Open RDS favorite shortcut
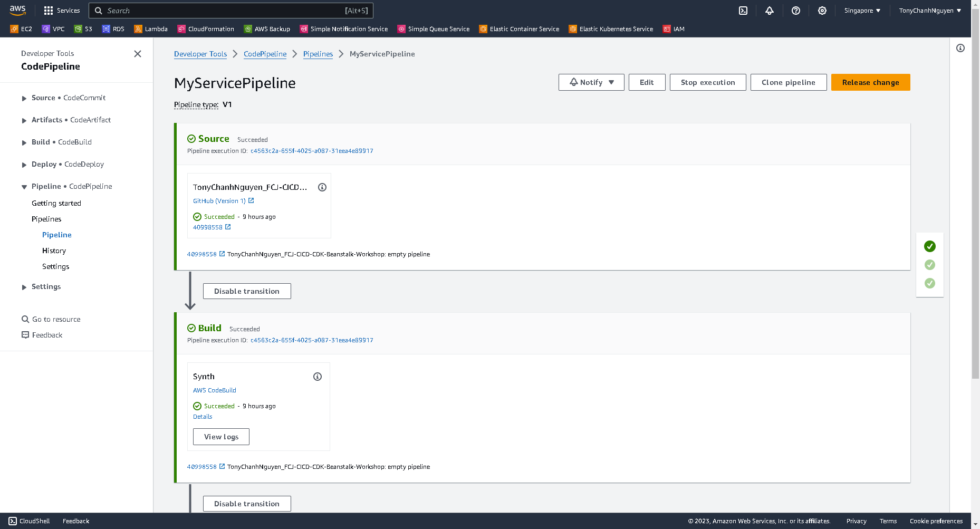 pyautogui.click(x=113, y=29)
